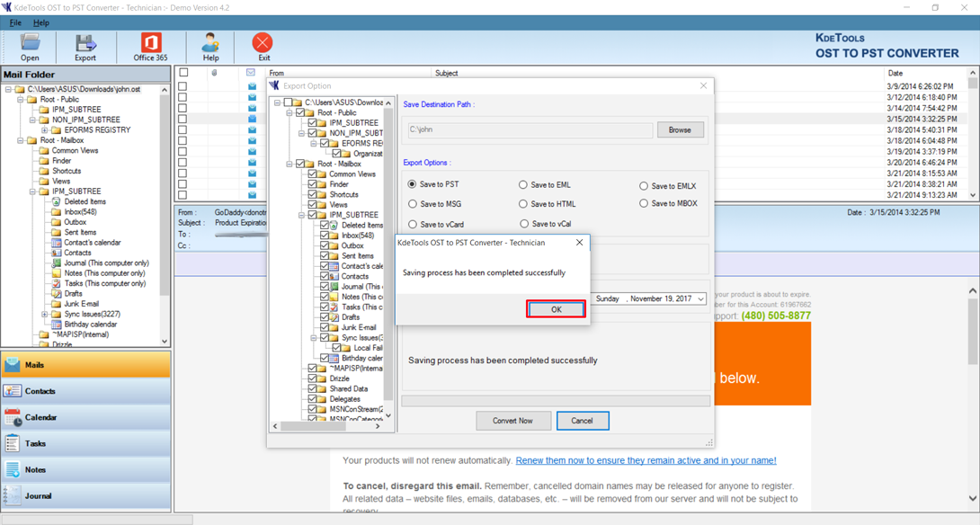Expand the Sync Issues(3227) folder node
The width and height of the screenshot is (980, 525).
click(45, 315)
